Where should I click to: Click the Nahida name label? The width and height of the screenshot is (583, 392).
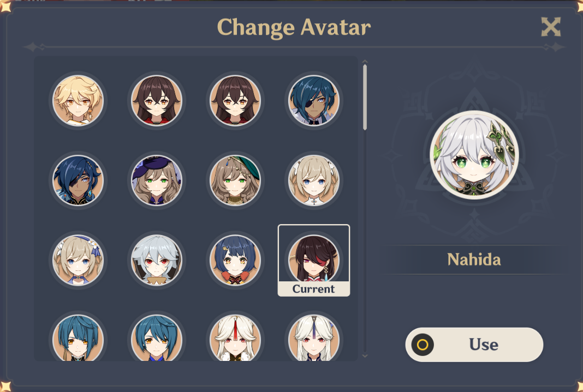pyautogui.click(x=473, y=260)
